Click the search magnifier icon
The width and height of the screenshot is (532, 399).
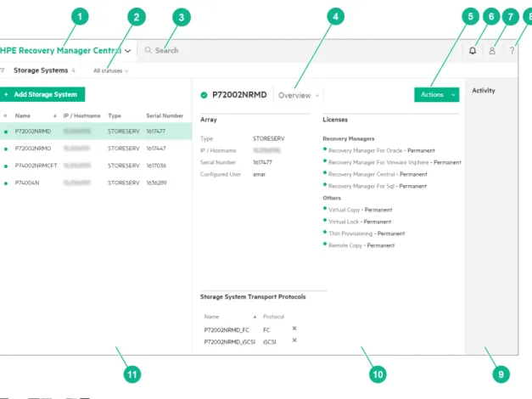tap(148, 50)
